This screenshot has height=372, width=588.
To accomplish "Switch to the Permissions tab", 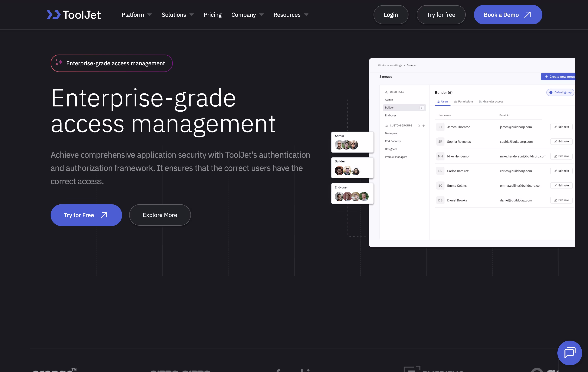I will pyautogui.click(x=463, y=102).
